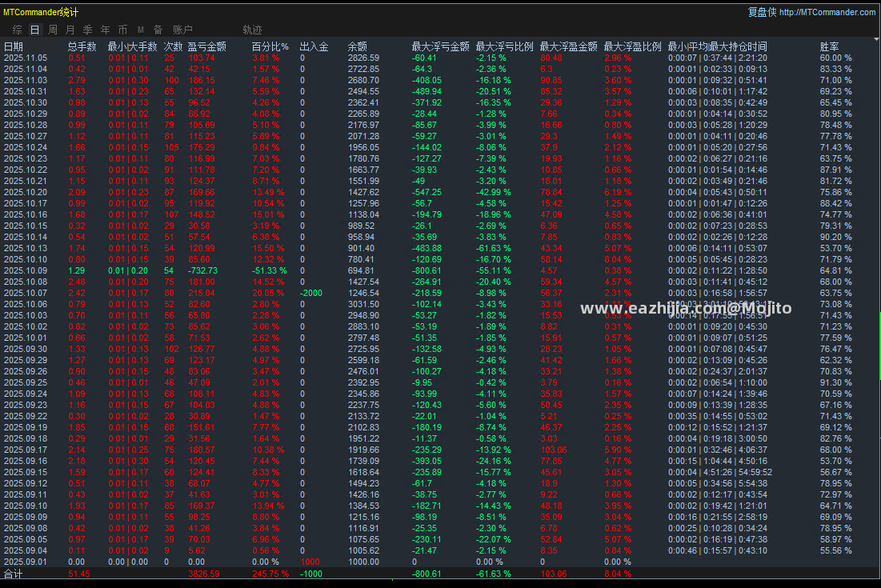Select the 2025.10.20 date row
The width and height of the screenshot is (881, 588).
[26, 192]
